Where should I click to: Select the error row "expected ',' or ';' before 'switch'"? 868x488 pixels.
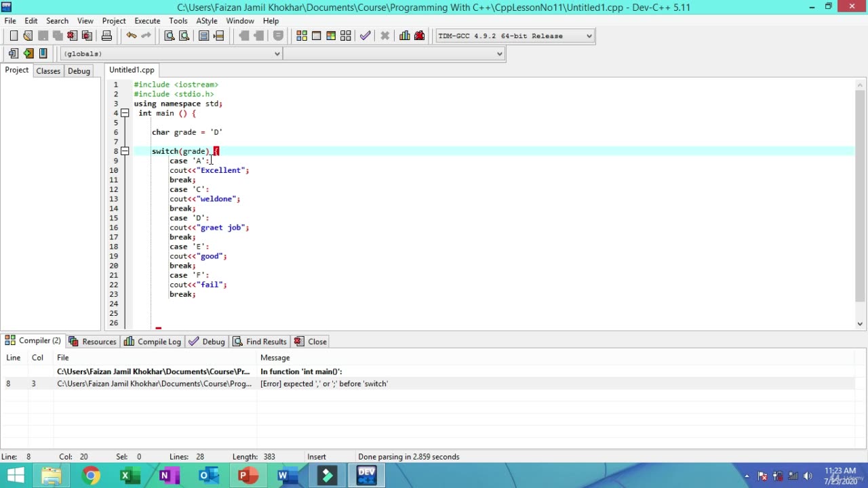[429, 384]
